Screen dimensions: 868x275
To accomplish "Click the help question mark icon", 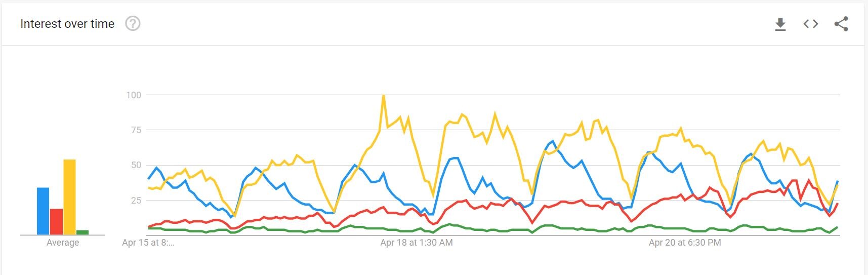I will 133,24.
